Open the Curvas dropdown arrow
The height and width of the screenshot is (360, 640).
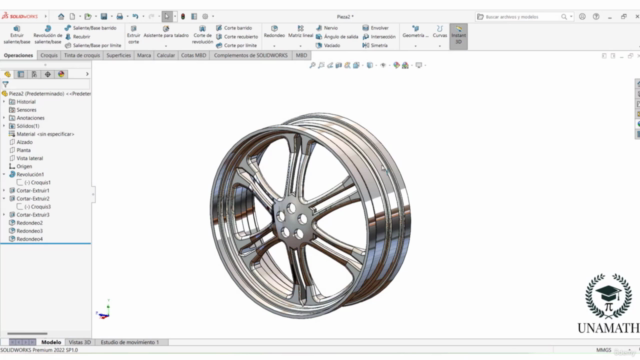(440, 46)
